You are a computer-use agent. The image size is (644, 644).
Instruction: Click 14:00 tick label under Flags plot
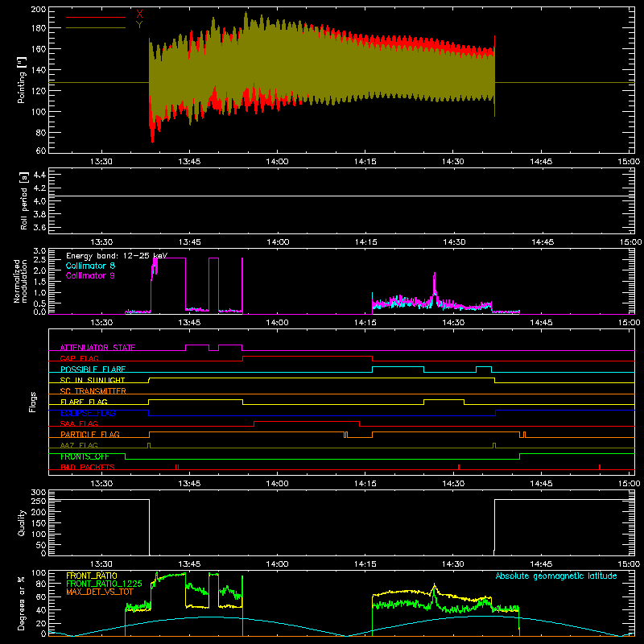coord(277,484)
